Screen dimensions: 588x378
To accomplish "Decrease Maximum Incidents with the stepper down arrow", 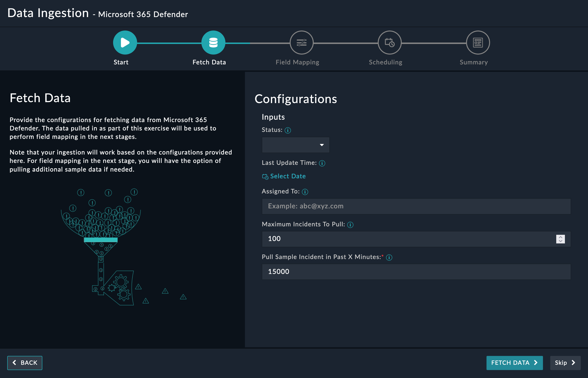I will pyautogui.click(x=560, y=241).
